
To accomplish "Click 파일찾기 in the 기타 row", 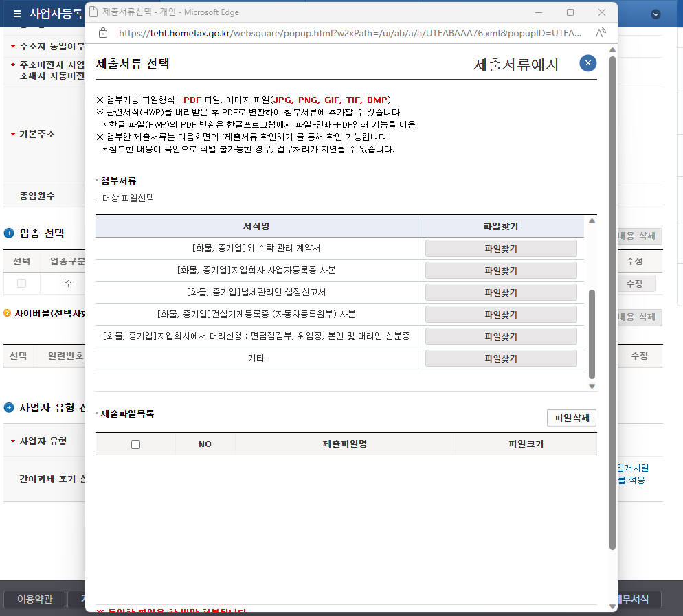I will 501,358.
